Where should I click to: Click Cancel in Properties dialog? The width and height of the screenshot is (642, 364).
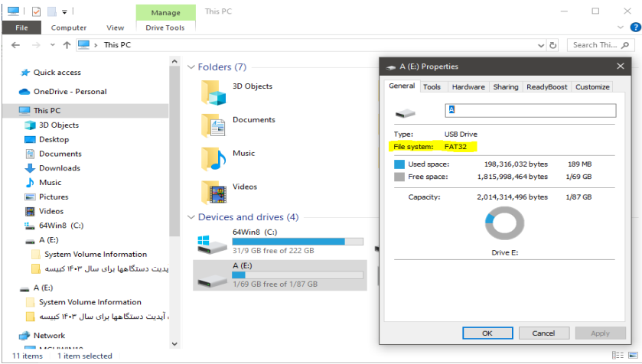(544, 333)
